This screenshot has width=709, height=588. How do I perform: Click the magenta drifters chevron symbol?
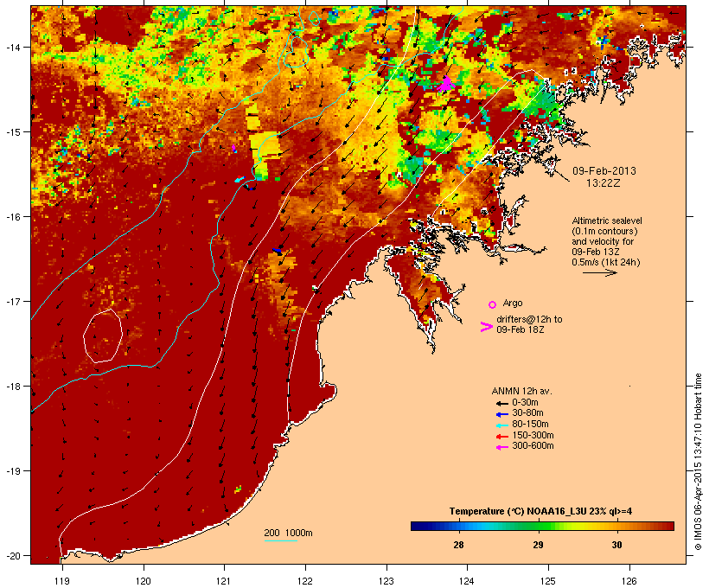pyautogui.click(x=486, y=327)
